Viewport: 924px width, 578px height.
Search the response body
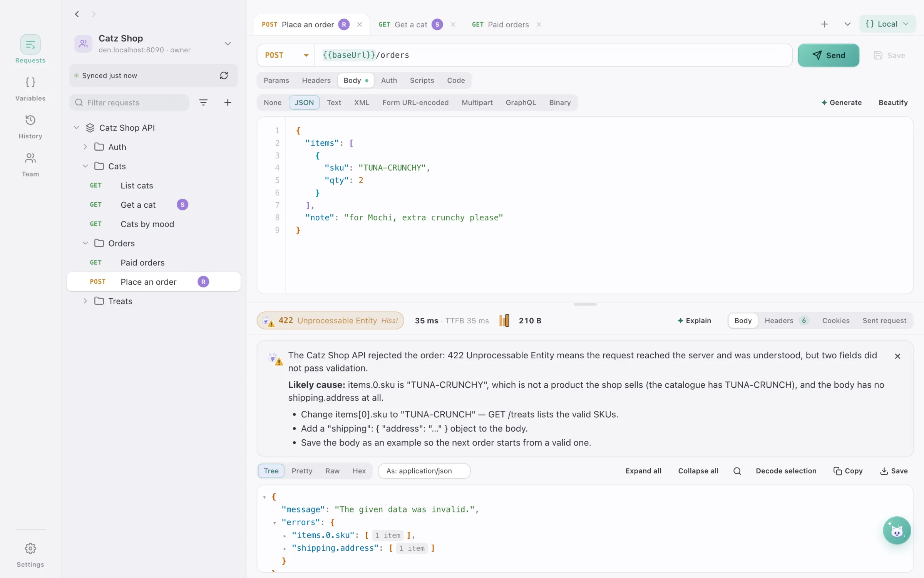click(x=737, y=471)
